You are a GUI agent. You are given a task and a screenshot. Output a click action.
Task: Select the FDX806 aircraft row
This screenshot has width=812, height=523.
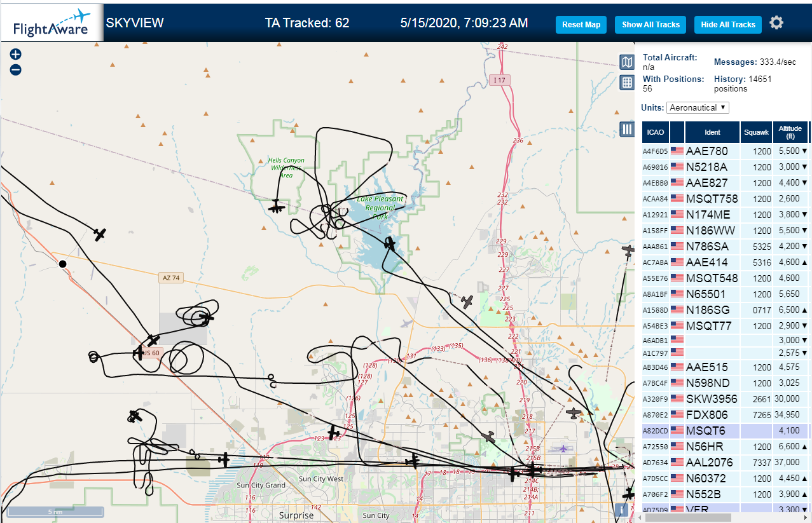[726, 415]
